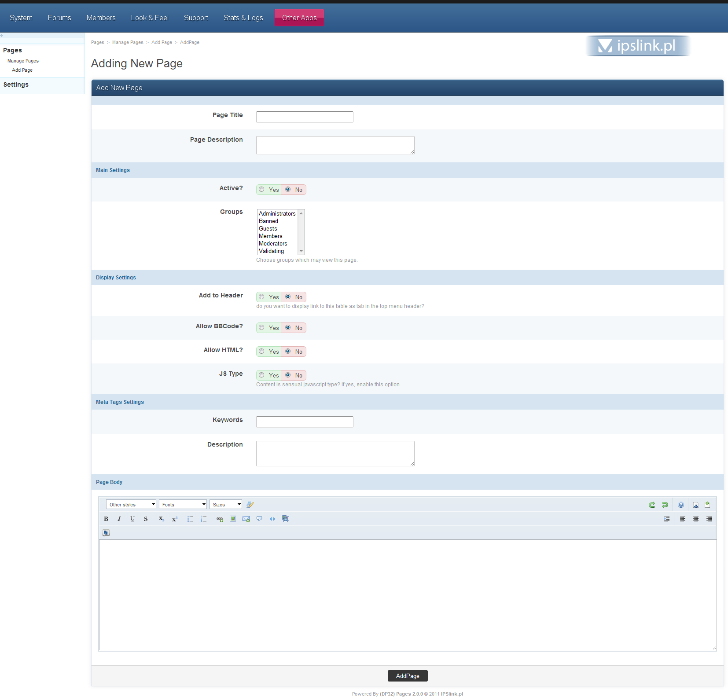This screenshot has width=728, height=700.
Task: Open the Sizes dropdown
Action: pos(226,505)
